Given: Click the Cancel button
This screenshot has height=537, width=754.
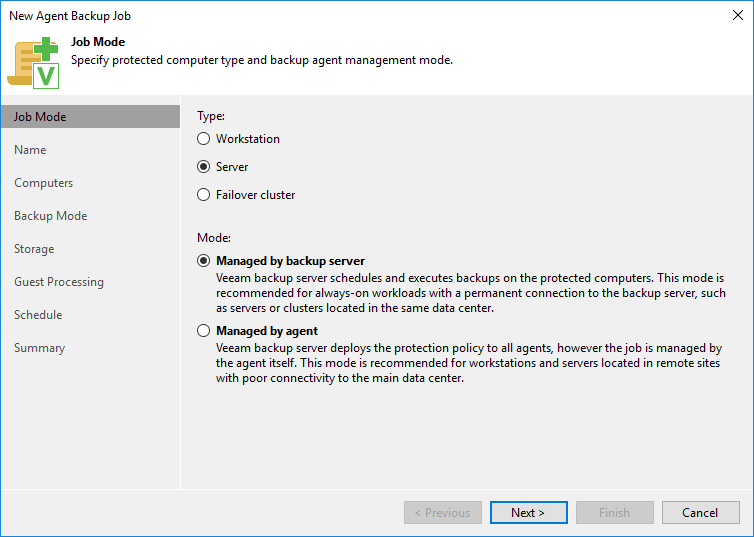Looking at the screenshot, I should [700, 512].
